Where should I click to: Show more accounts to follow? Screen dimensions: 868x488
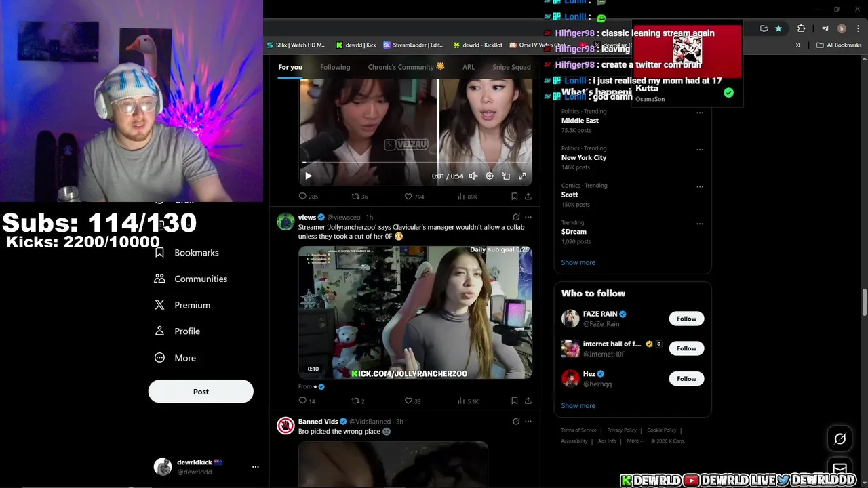coord(578,405)
